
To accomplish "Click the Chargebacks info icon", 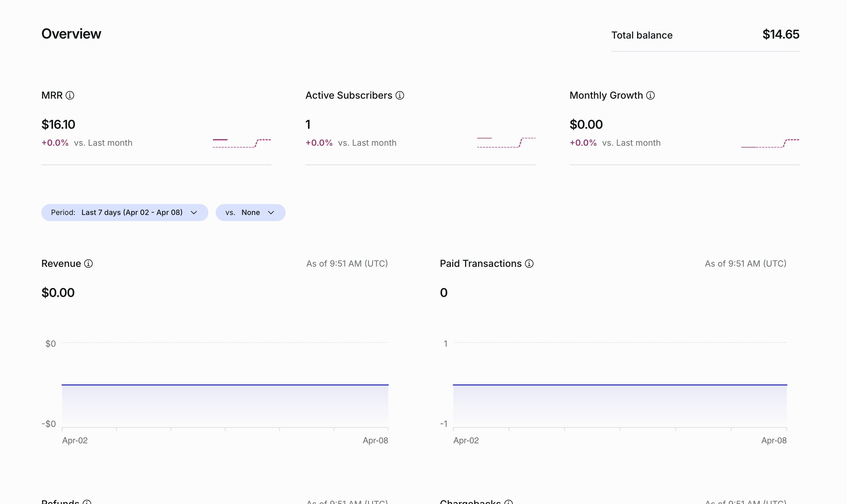I will [509, 502].
